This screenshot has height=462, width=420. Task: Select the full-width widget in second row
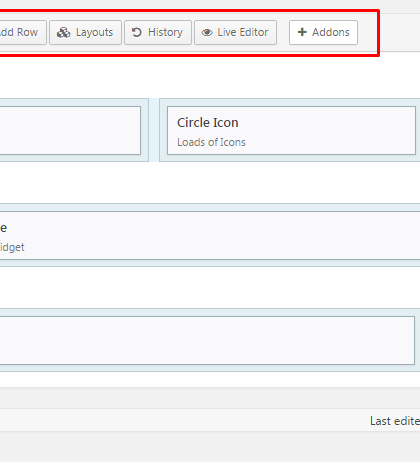(x=210, y=235)
